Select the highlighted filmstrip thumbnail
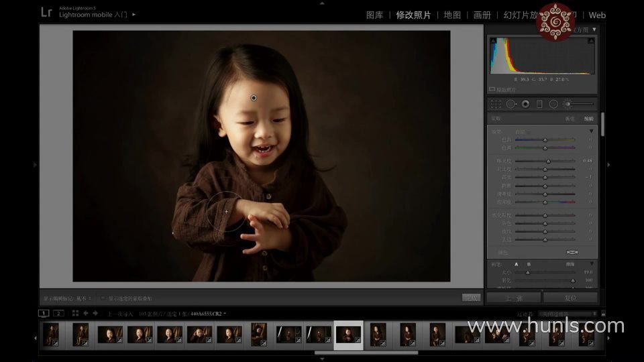Viewport: 644px width, 362px height. [x=348, y=335]
